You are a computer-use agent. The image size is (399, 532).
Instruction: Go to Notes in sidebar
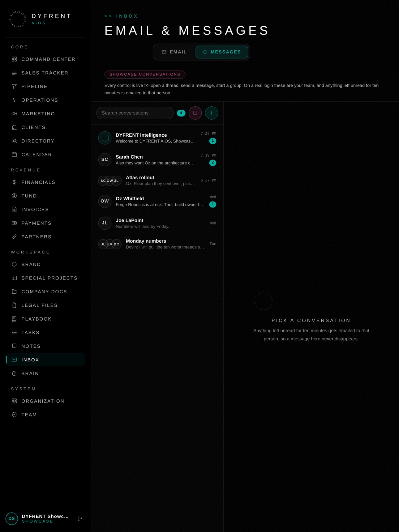point(45,346)
